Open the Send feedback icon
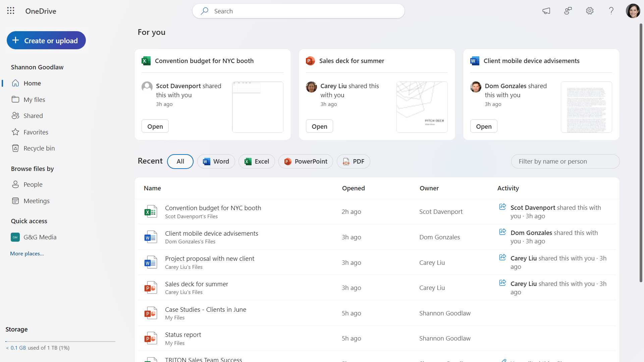This screenshot has width=644, height=362. (x=568, y=11)
